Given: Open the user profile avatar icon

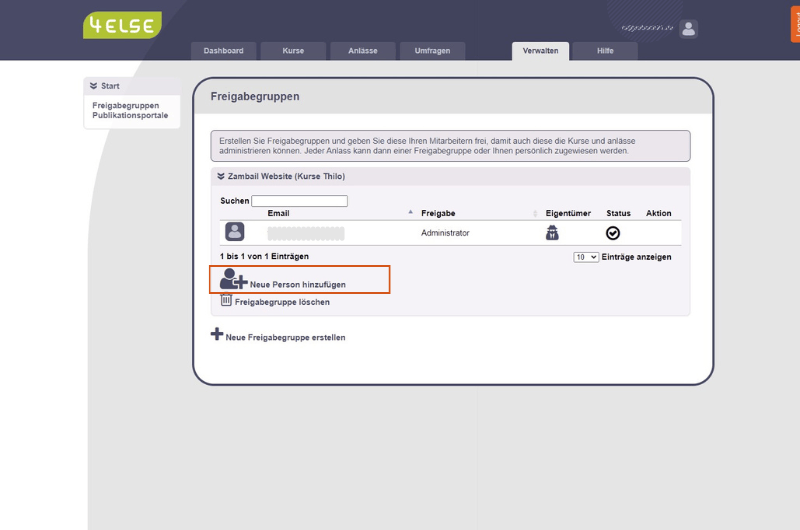Looking at the screenshot, I should click(688, 29).
